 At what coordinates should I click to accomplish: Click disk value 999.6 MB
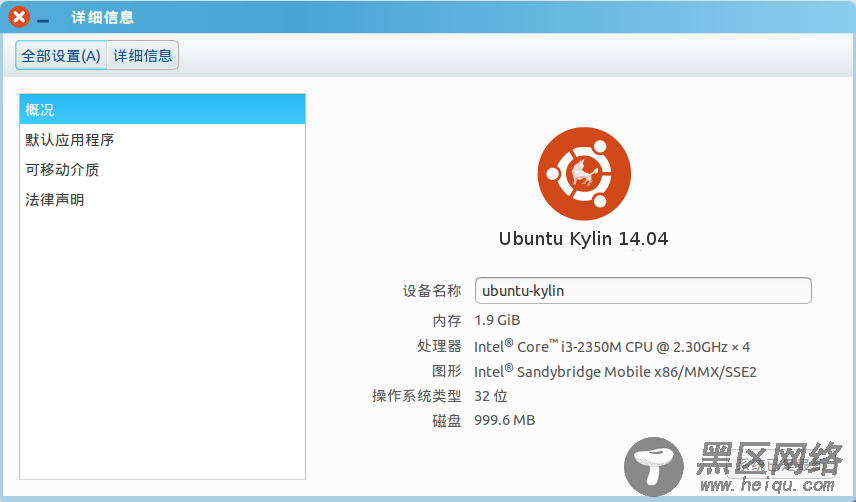[x=504, y=420]
